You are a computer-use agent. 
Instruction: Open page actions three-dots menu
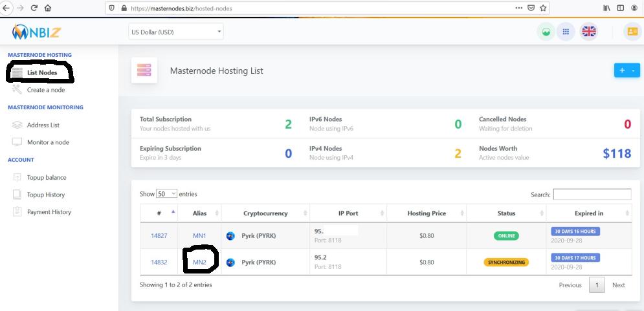point(518,8)
